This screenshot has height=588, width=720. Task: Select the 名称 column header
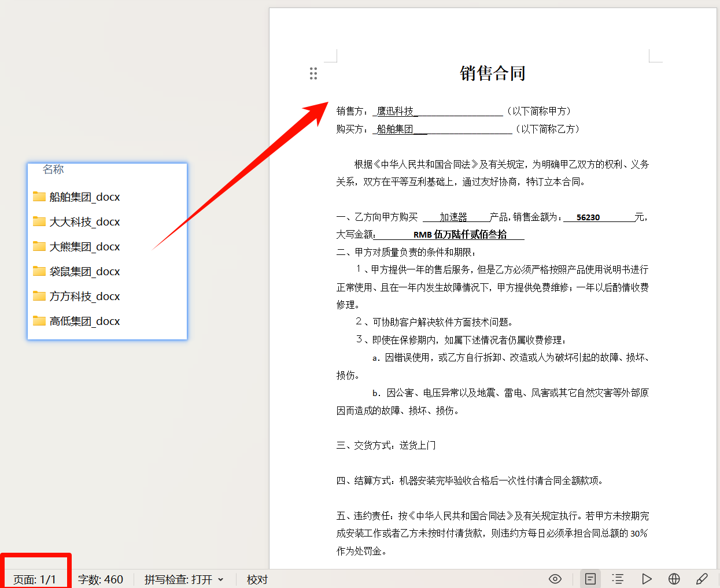(53, 169)
